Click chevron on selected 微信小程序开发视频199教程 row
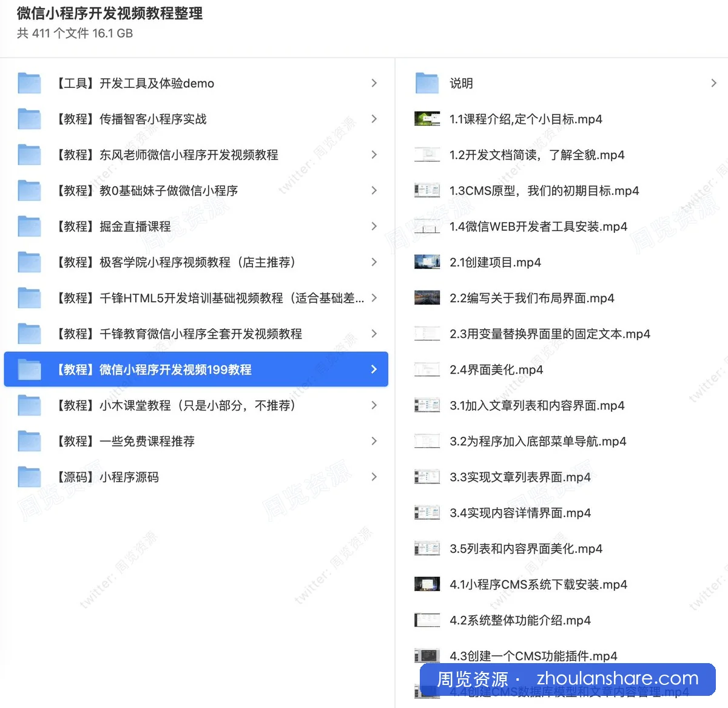Screen dimensions: 728x708 tap(374, 369)
